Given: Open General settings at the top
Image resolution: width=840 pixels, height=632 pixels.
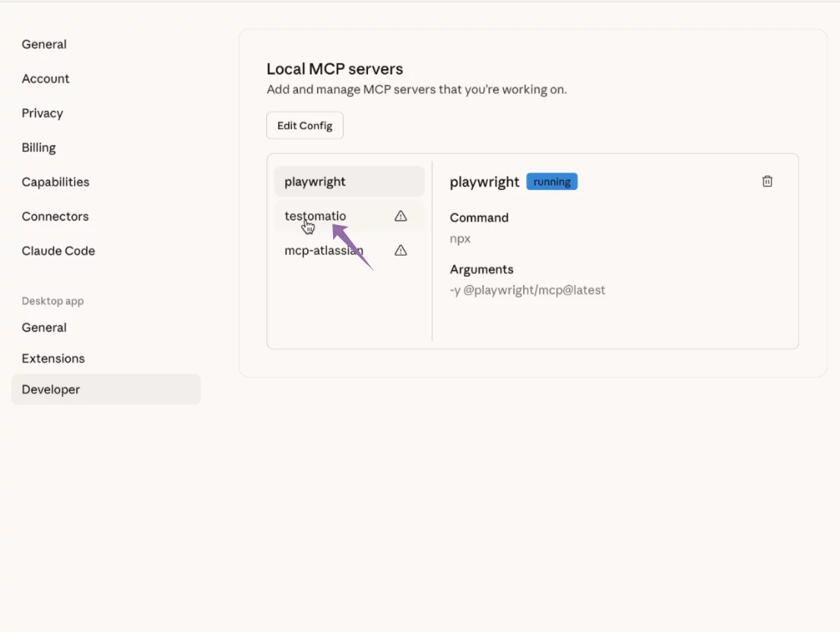Looking at the screenshot, I should pyautogui.click(x=43, y=44).
